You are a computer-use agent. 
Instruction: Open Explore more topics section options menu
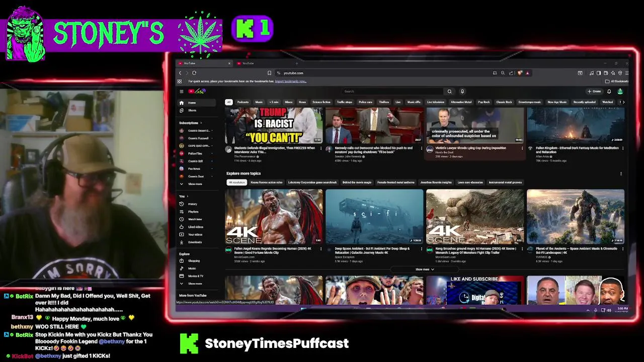[621, 173]
